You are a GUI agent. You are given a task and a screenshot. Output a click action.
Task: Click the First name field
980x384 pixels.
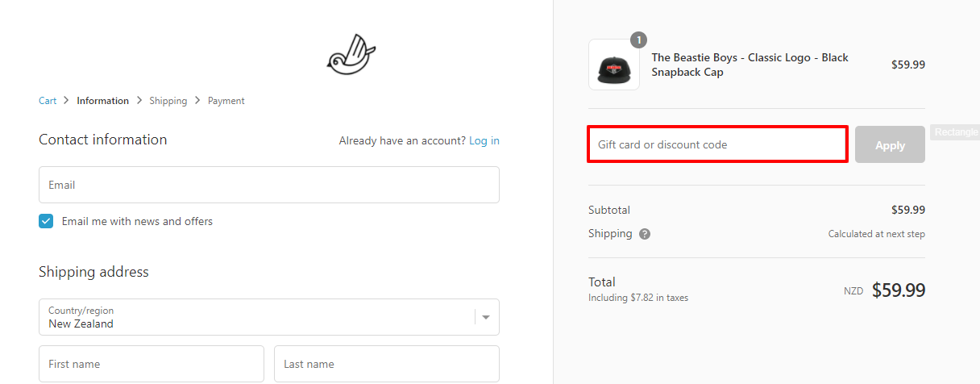coord(152,364)
